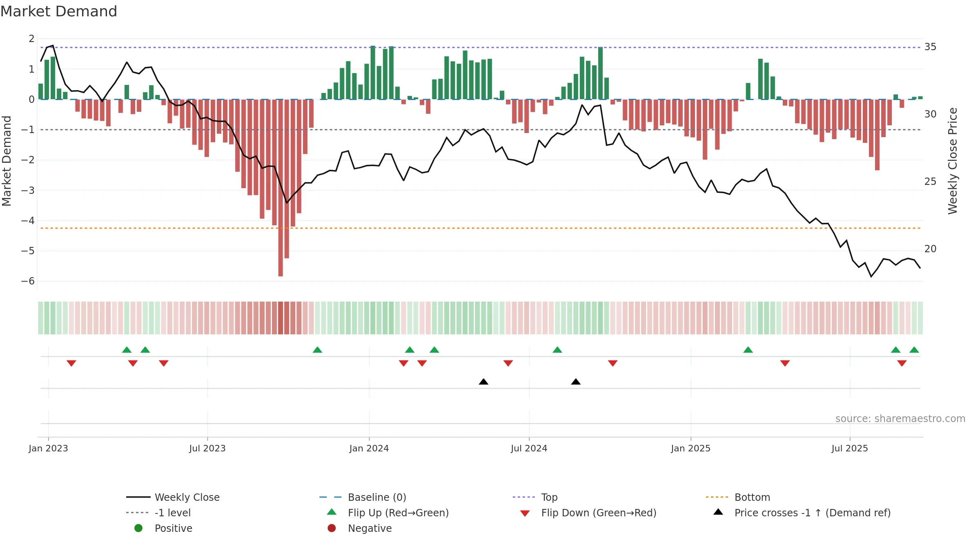The width and height of the screenshot is (980, 551).
Task: Select the only green flip-up marker between Jul 2023 and Jan 2024
Action: pos(317,350)
